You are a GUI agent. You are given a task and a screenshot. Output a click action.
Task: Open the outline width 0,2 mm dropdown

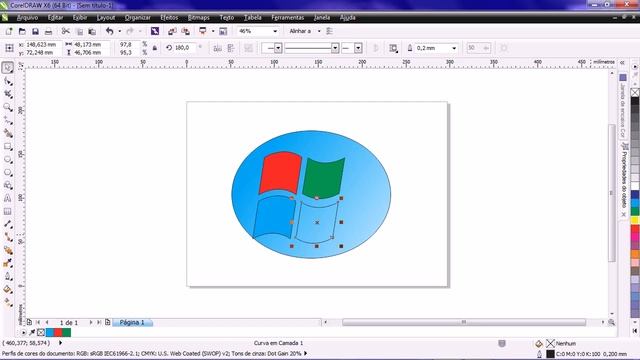[x=454, y=48]
